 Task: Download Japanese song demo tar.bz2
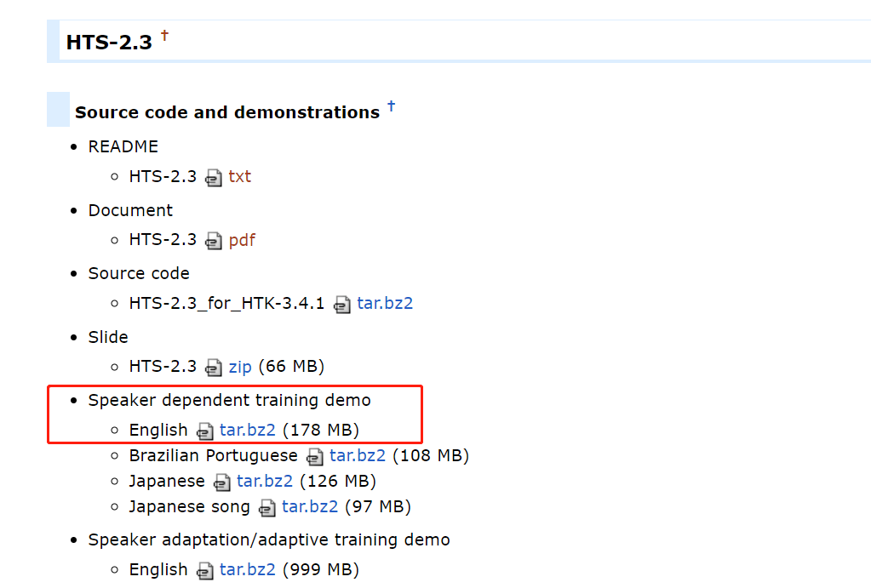click(310, 506)
